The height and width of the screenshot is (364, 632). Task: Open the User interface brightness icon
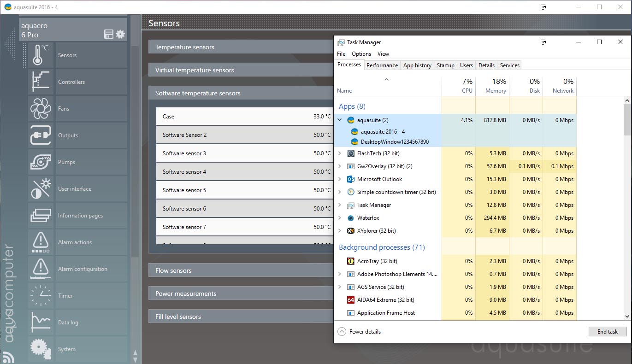[41, 189]
